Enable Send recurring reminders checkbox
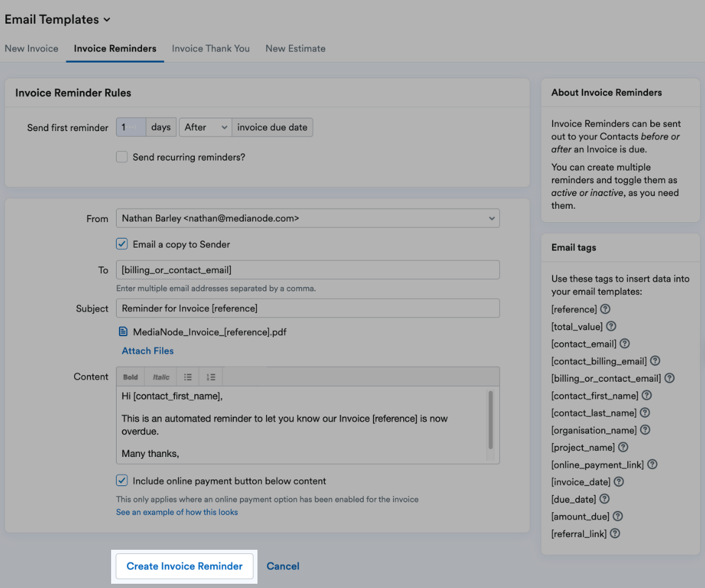 pyautogui.click(x=122, y=157)
